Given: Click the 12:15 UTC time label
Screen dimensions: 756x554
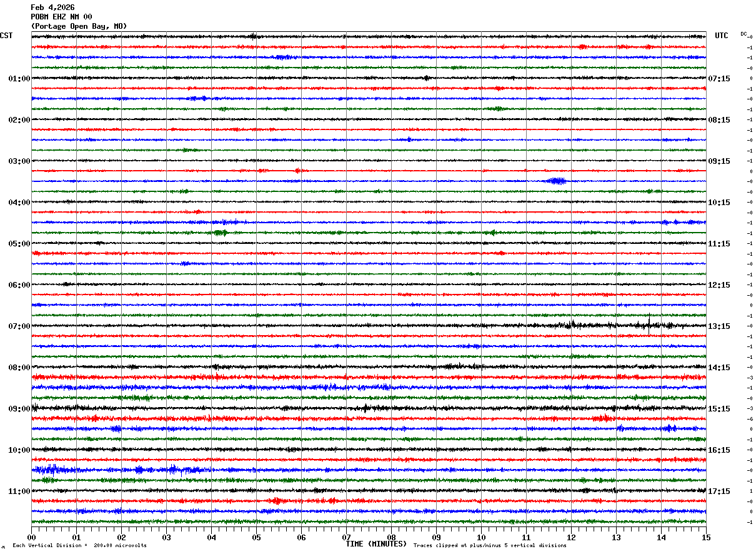Looking at the screenshot, I should pos(719,285).
